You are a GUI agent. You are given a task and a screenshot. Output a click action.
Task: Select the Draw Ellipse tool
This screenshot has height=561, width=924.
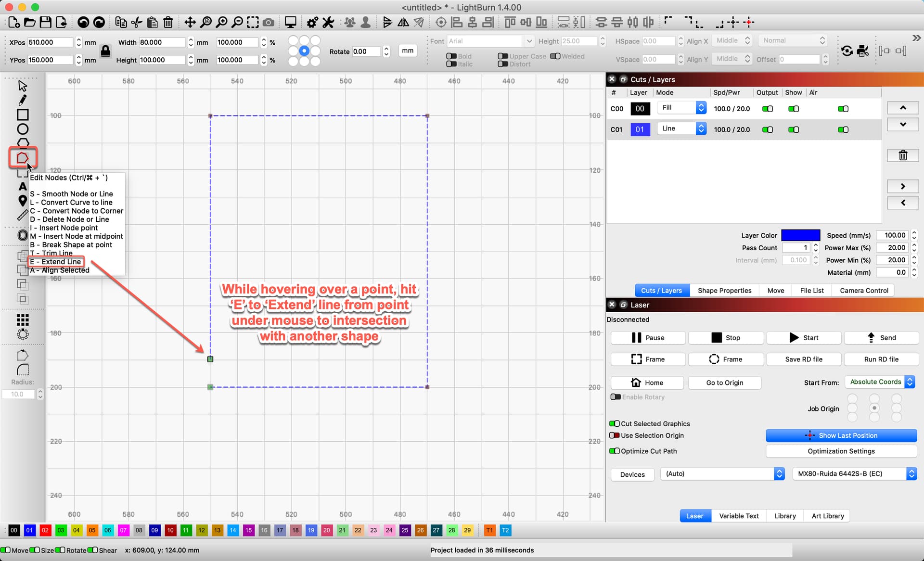click(x=22, y=129)
